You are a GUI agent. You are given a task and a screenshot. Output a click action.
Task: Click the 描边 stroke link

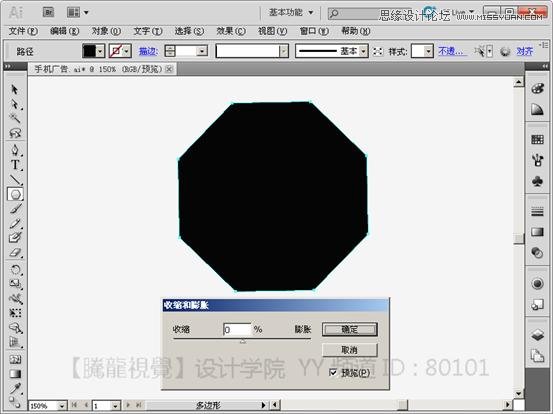tap(148, 51)
